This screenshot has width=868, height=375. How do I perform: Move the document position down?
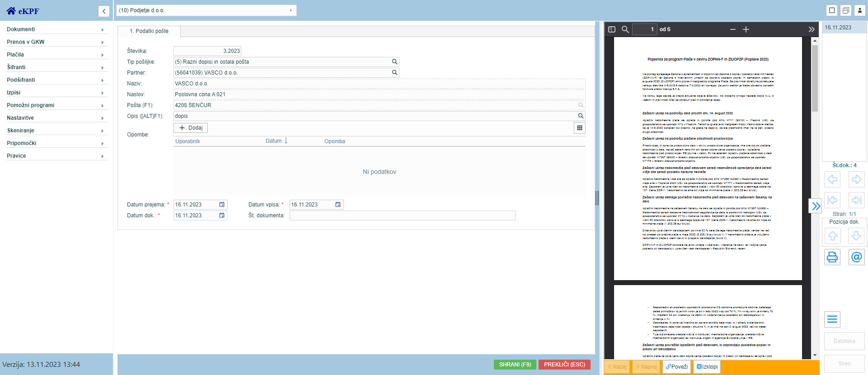click(x=857, y=236)
